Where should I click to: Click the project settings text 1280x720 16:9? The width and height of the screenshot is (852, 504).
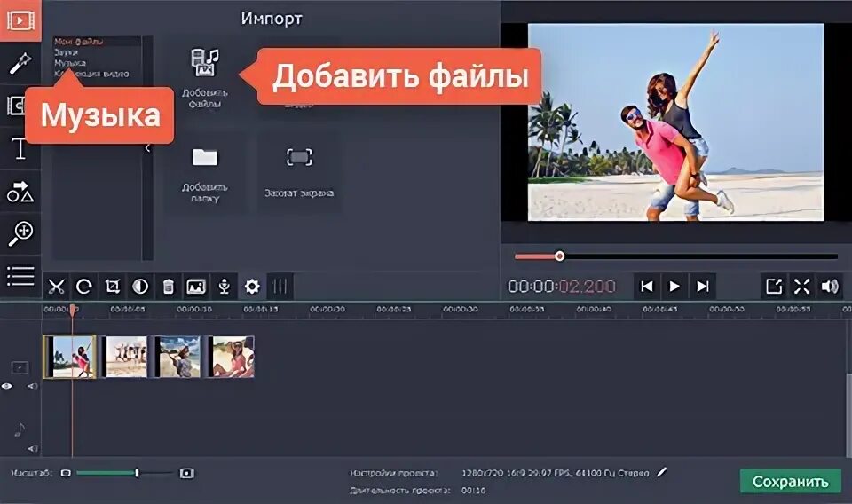pyautogui.click(x=556, y=473)
